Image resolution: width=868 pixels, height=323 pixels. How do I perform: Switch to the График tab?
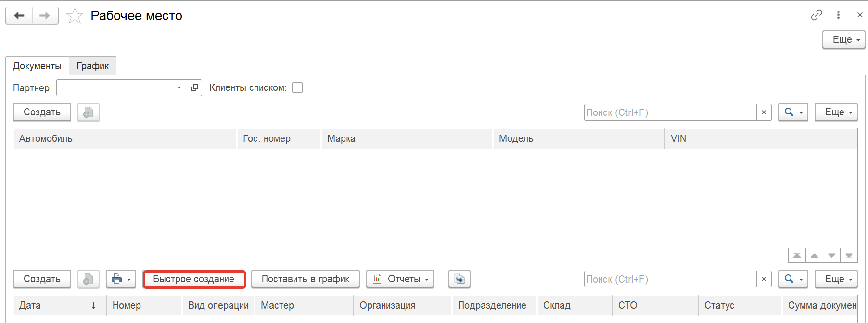click(93, 66)
